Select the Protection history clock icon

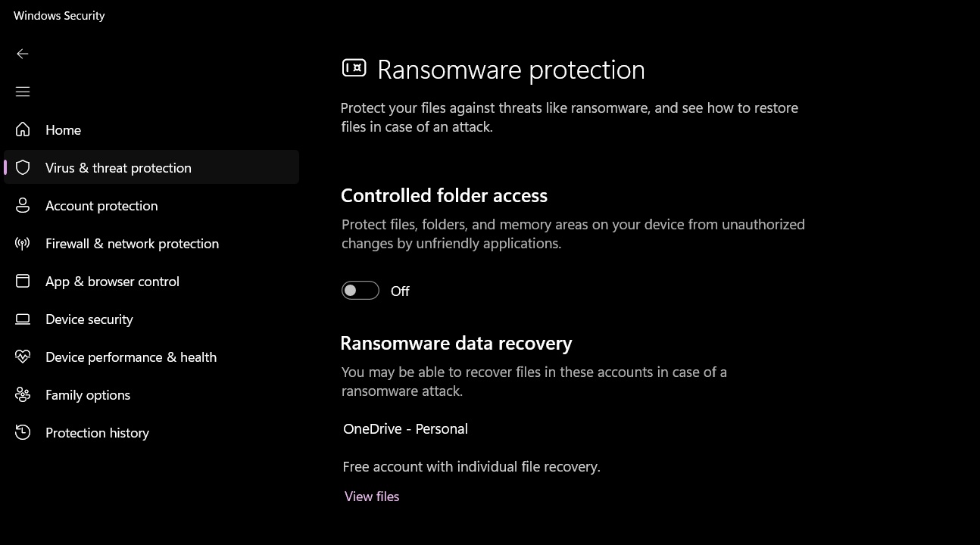click(x=23, y=432)
